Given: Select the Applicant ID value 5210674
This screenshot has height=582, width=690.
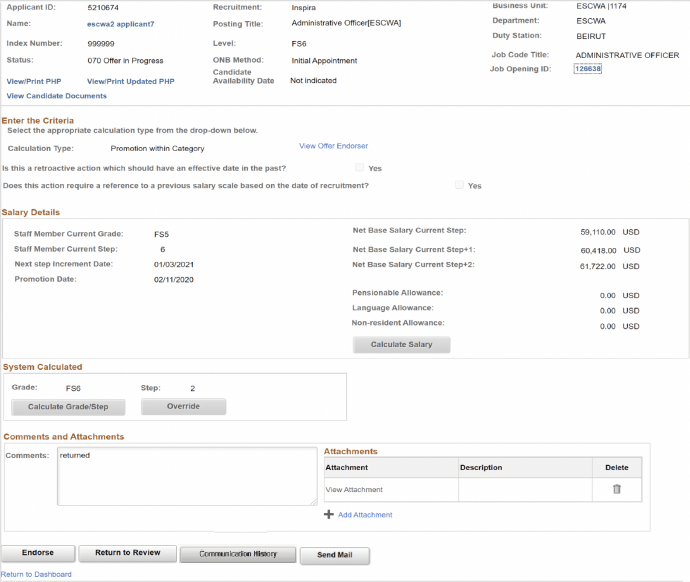Looking at the screenshot, I should click(103, 7).
